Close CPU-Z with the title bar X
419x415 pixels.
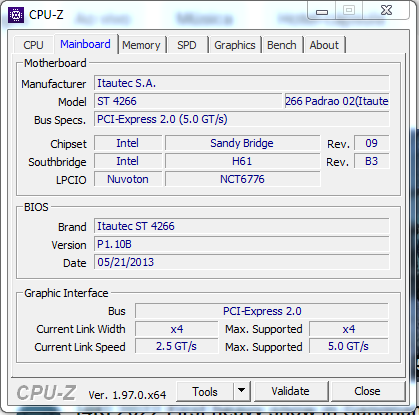(x=386, y=11)
